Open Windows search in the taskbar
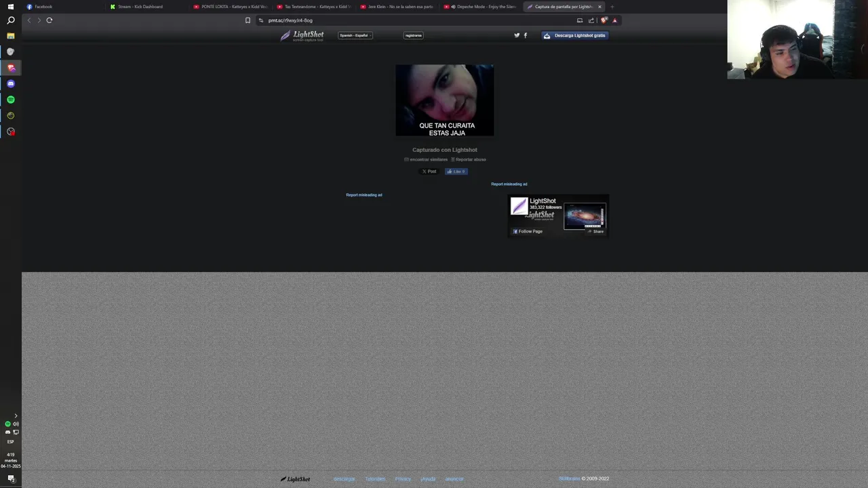 10,20
